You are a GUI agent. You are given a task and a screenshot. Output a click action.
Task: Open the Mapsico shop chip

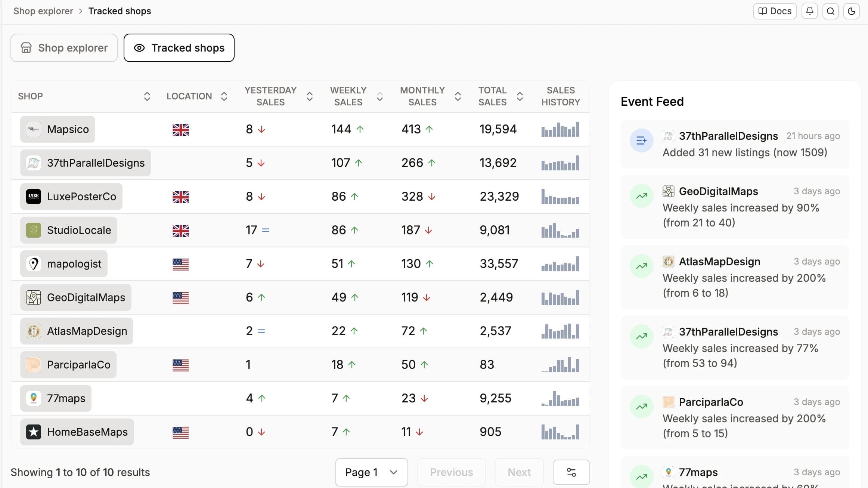click(58, 129)
